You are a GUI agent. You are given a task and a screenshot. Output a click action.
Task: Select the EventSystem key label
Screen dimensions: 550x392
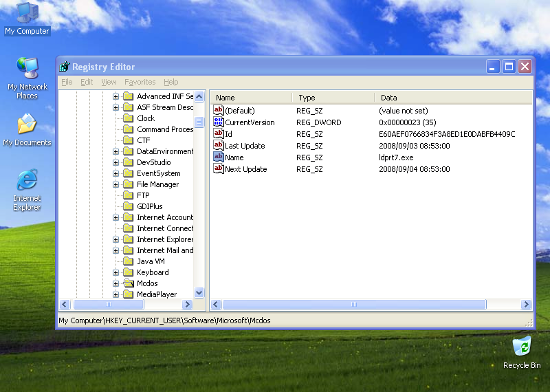[x=159, y=173]
